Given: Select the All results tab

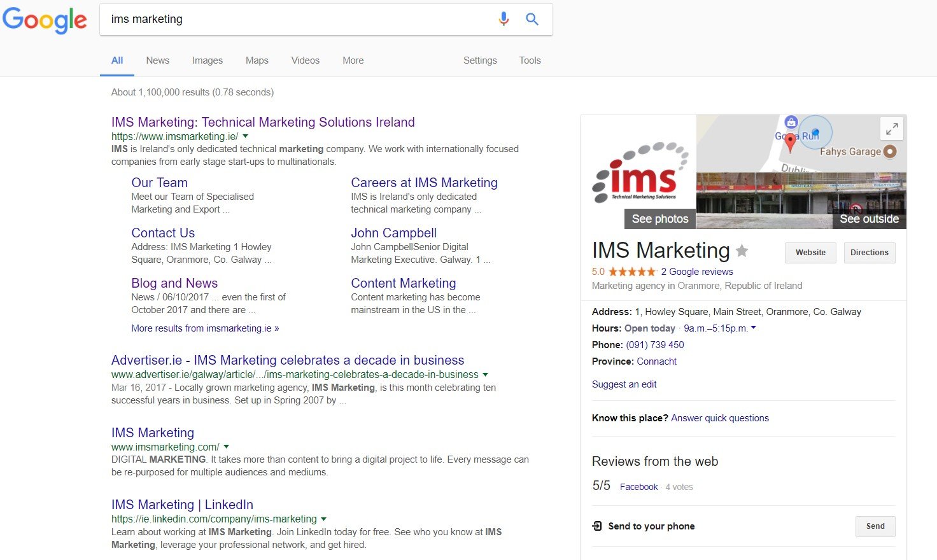Looking at the screenshot, I should point(117,60).
